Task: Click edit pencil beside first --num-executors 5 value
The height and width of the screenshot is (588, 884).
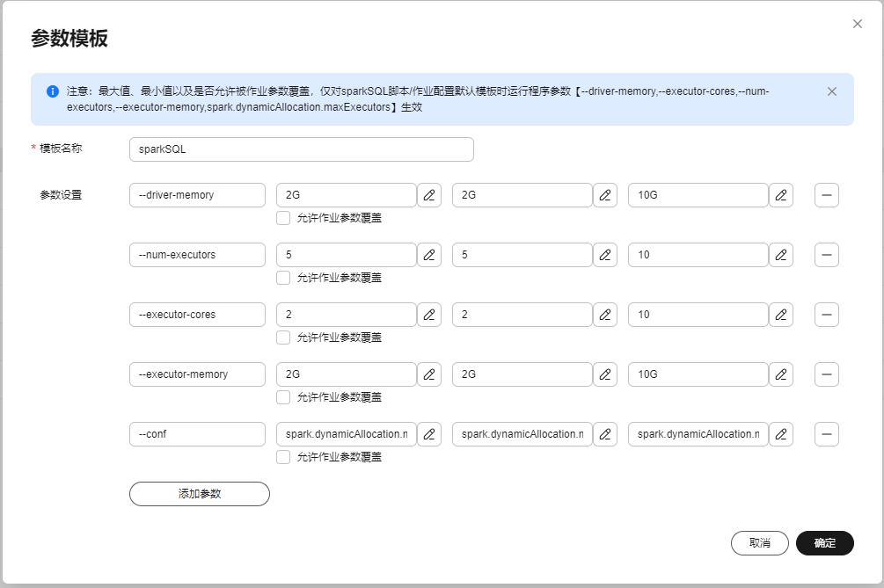Action: [429, 255]
